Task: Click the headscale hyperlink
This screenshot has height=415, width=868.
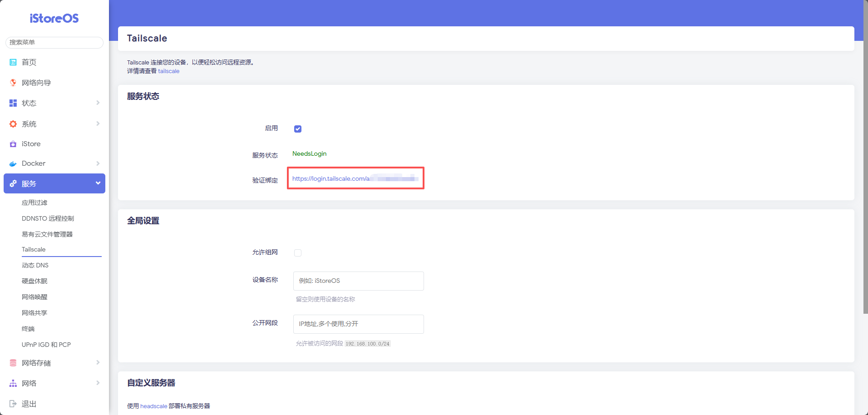Action: pyautogui.click(x=153, y=406)
